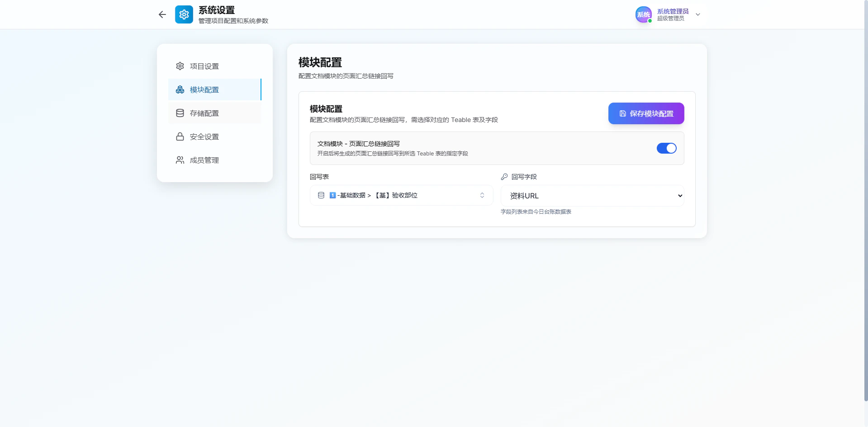This screenshot has height=427, width=868.
Task: Click the gear icon beside 项目设置
Action: point(180,66)
